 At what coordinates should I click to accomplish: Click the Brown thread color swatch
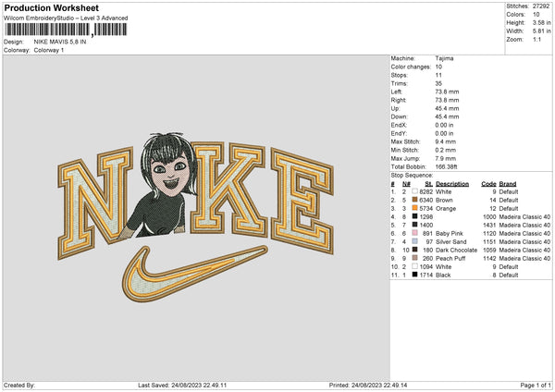click(x=414, y=200)
